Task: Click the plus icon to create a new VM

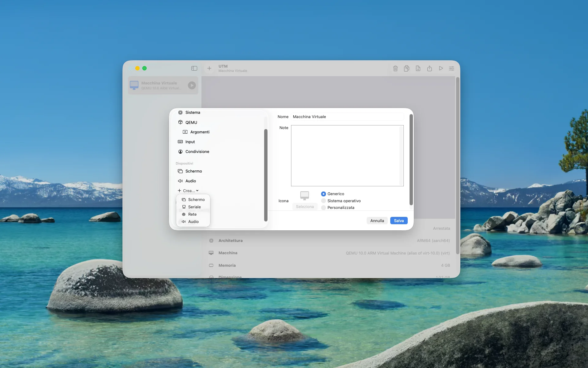Action: coord(209,68)
